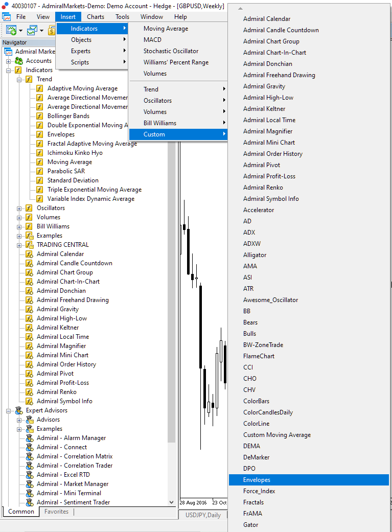The width and height of the screenshot is (392, 532).
Task: Expand the Volumes tree node in Navigator
Action: coord(19,218)
